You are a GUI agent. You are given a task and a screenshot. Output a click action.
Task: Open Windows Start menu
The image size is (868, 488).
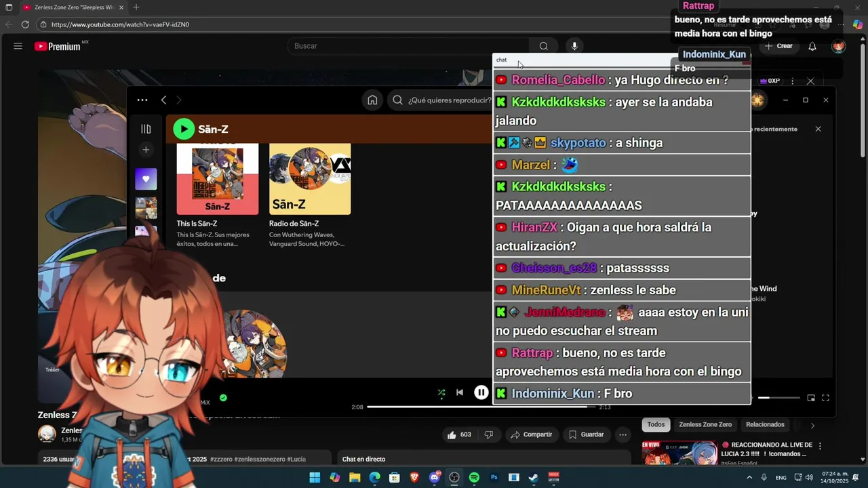(x=315, y=478)
